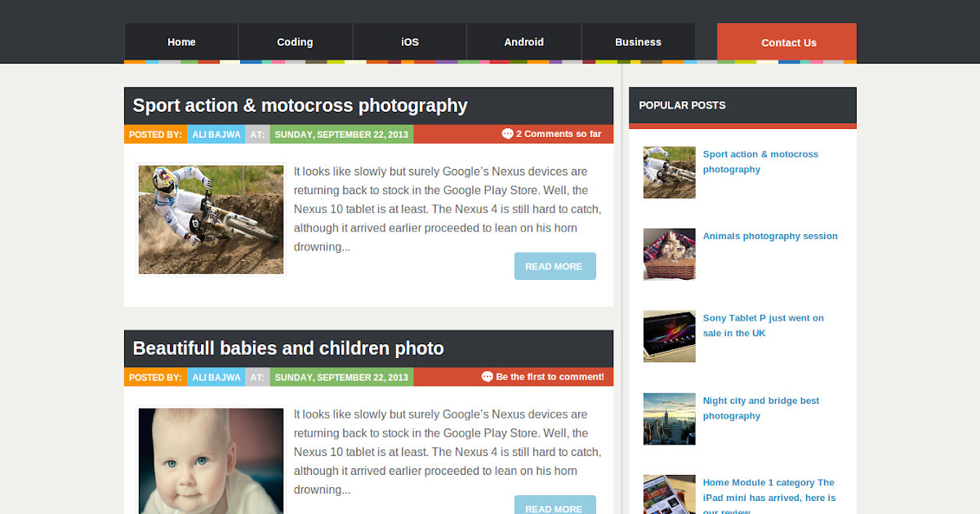Screen dimensions: 980x514
Task: Click the ALI BAJWA author link on the first post
Action: [215, 134]
